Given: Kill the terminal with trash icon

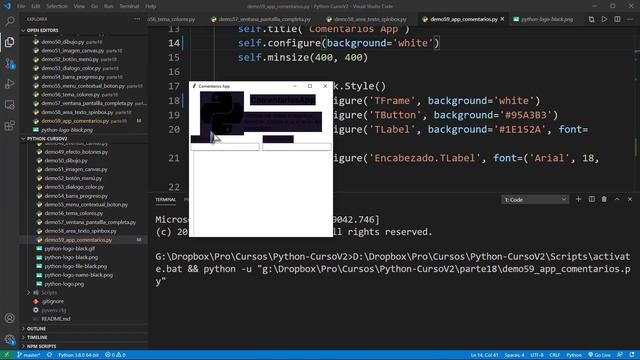Looking at the screenshot, I should [x=604, y=199].
